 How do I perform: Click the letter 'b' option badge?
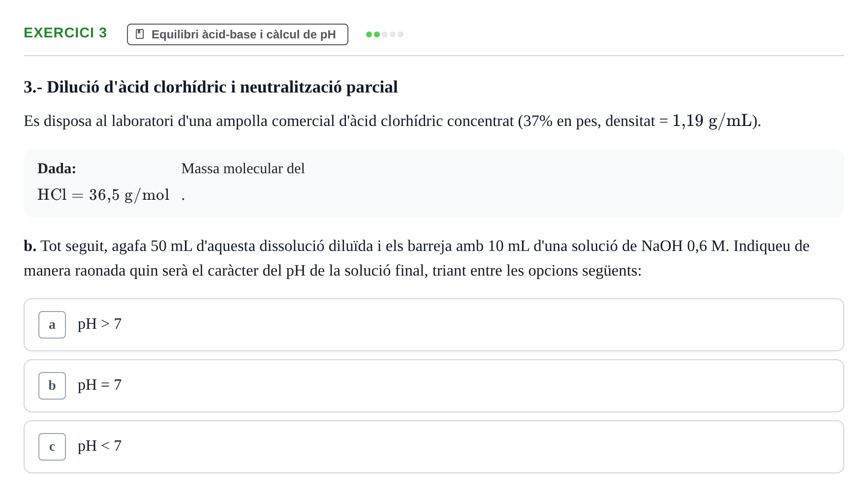tap(52, 386)
